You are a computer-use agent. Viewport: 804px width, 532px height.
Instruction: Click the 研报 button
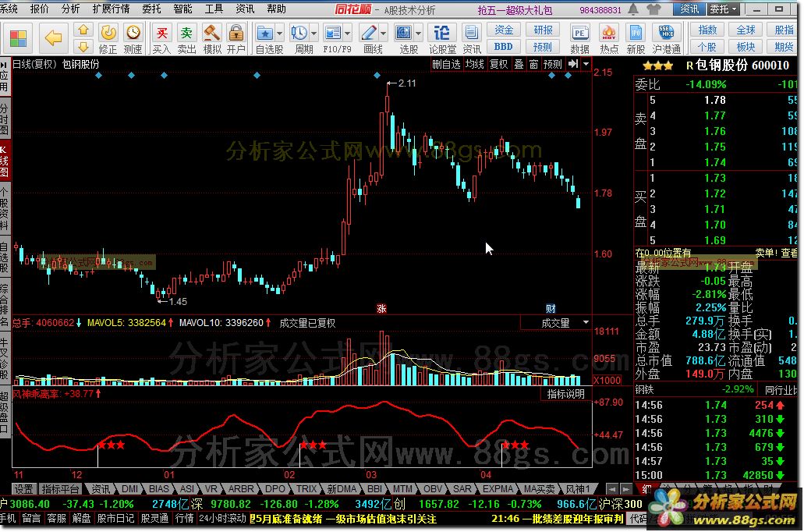pos(543,30)
